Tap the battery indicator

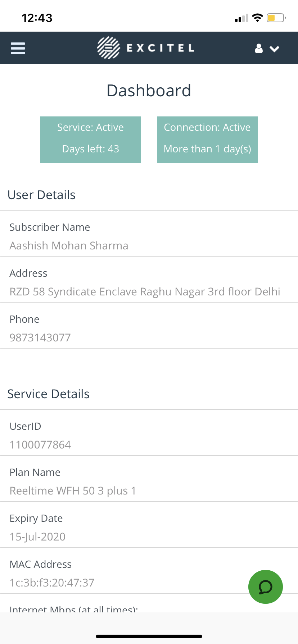coord(276,18)
